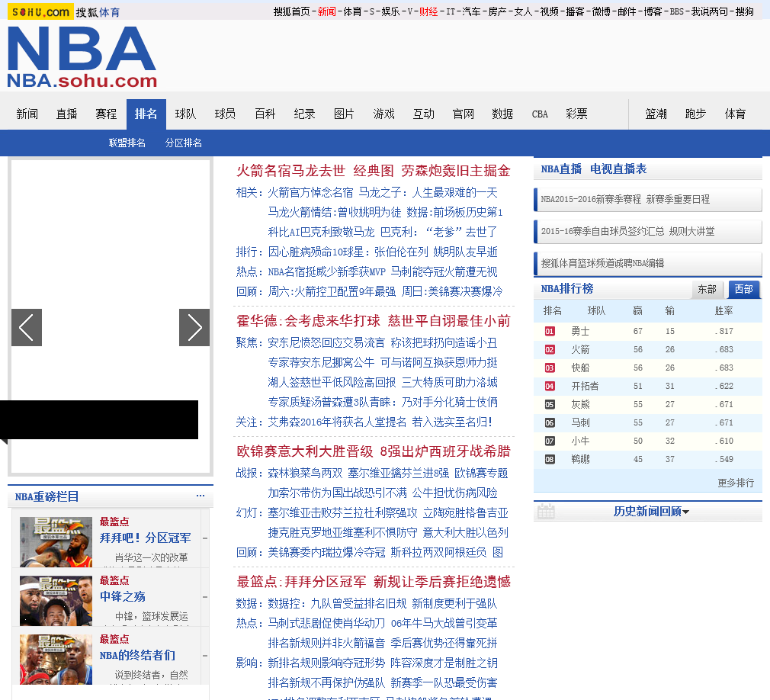Open NBA直播 link in right panel
The height and width of the screenshot is (700, 770).
(561, 169)
